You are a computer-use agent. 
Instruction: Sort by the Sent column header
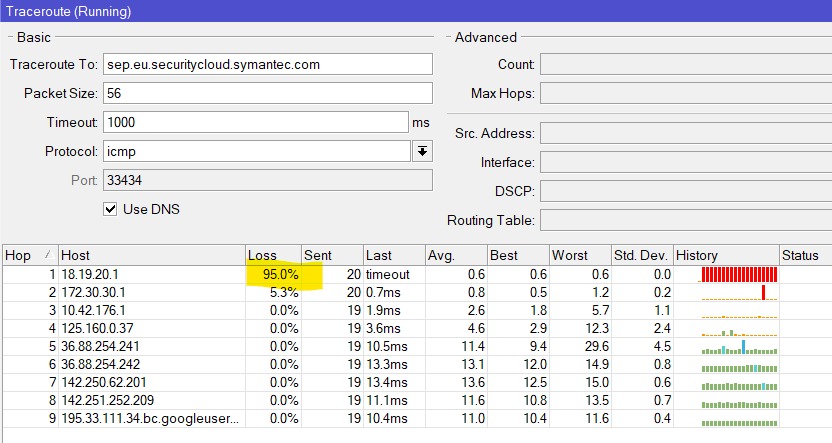(x=332, y=255)
